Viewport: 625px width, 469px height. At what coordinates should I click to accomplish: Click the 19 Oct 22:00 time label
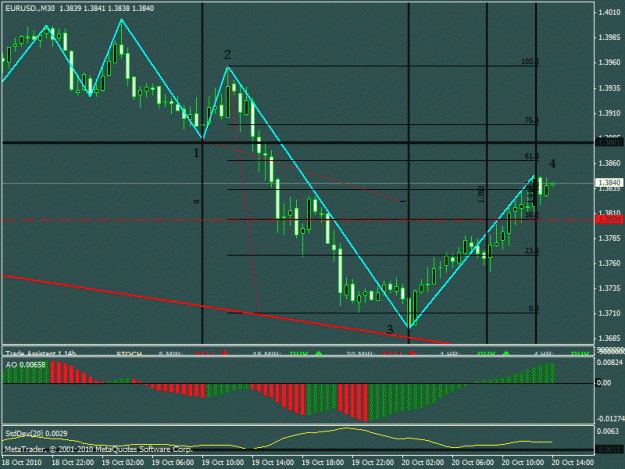point(373,462)
